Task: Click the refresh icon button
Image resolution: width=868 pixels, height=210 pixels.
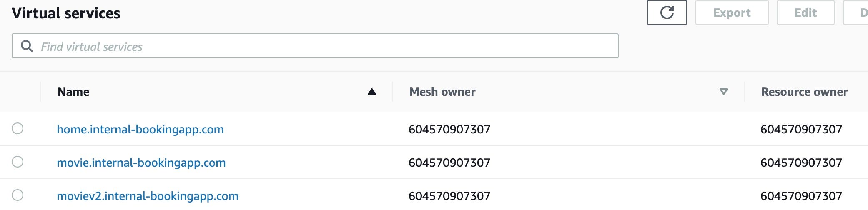Action: coord(667,12)
